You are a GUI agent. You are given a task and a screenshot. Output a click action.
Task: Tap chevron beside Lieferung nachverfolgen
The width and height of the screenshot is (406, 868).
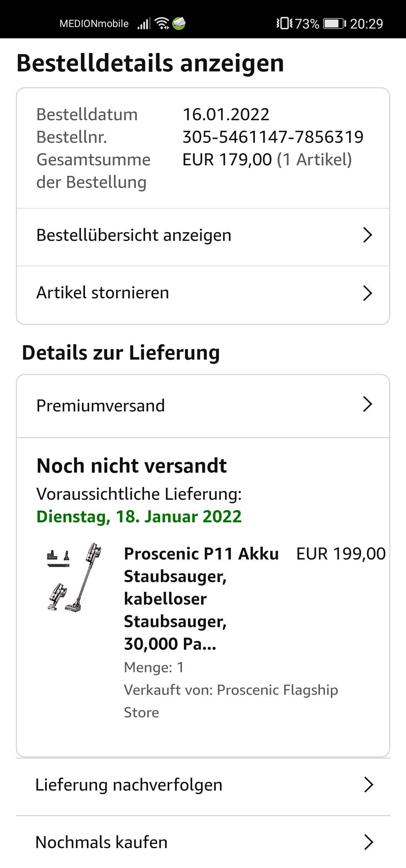click(x=368, y=785)
